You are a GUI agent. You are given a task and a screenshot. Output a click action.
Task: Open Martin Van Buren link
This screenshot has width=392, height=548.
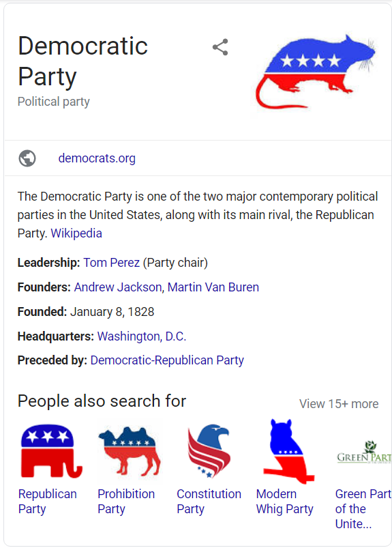tap(213, 287)
